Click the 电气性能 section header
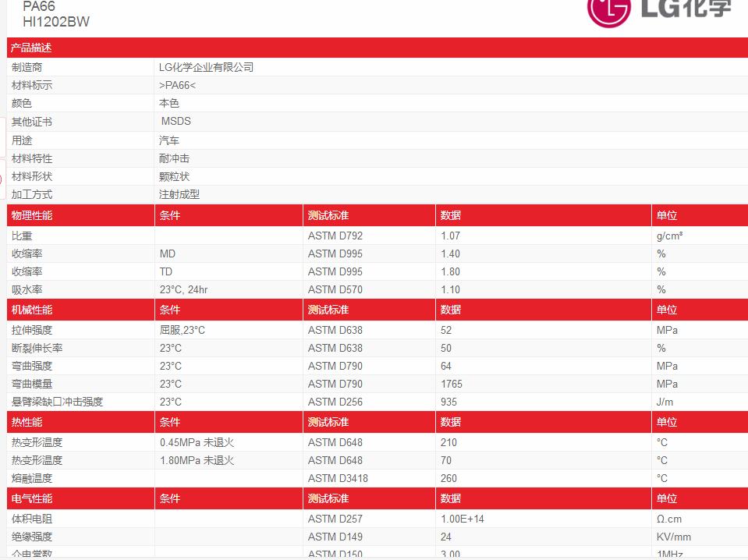The height and width of the screenshot is (560, 748). tap(32, 498)
